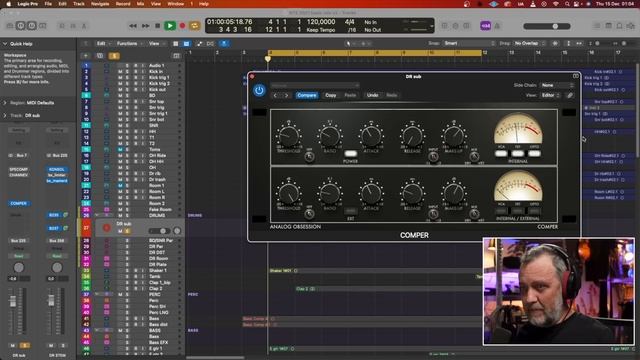Click the Redo button in plugin header
Viewport: 640px width, 360px height.
pyautogui.click(x=391, y=95)
